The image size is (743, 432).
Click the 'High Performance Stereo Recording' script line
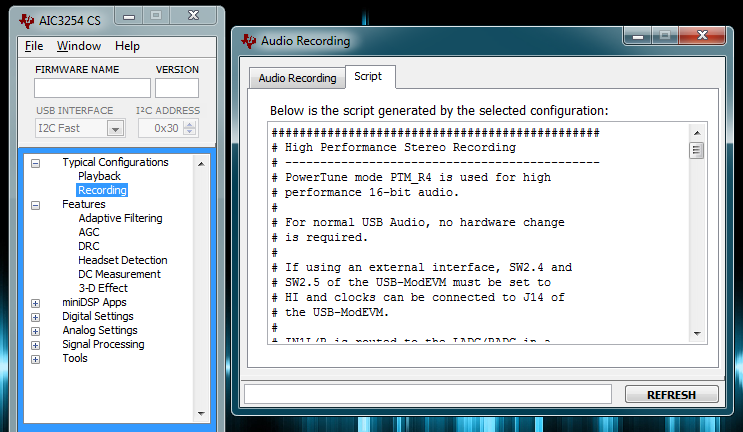click(394, 147)
